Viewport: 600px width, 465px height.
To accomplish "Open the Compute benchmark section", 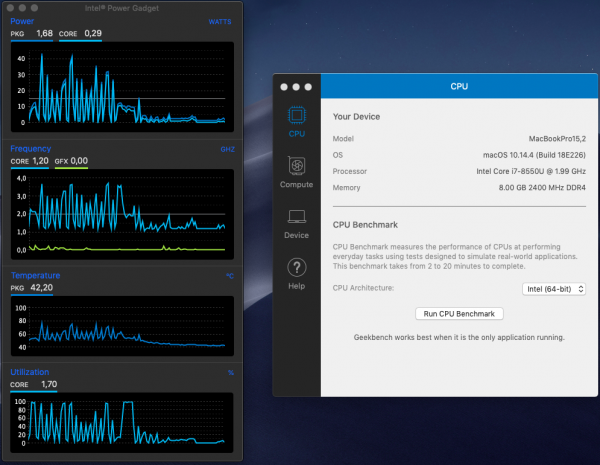I will 296,171.
